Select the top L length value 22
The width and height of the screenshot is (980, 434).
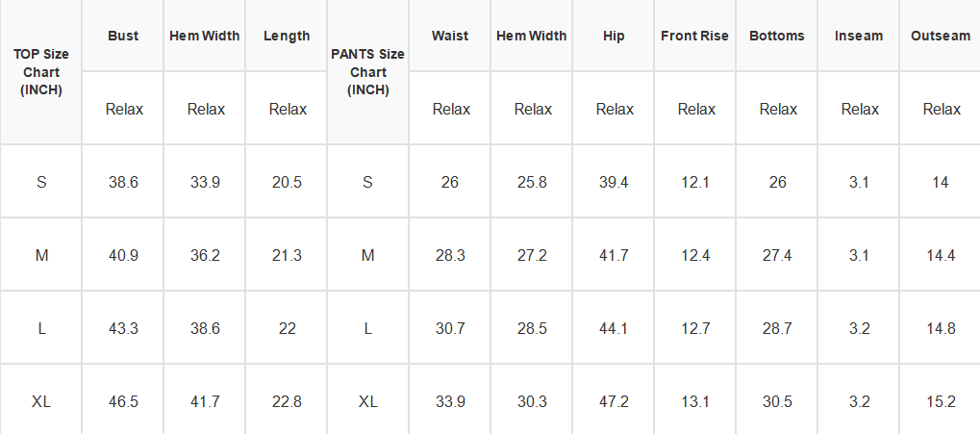pyautogui.click(x=287, y=328)
